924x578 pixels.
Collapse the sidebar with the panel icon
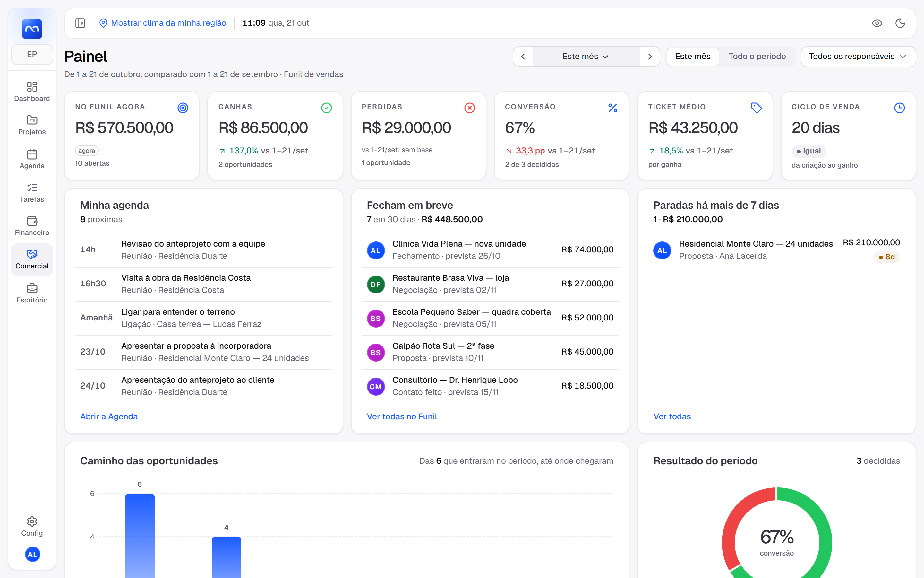click(80, 23)
